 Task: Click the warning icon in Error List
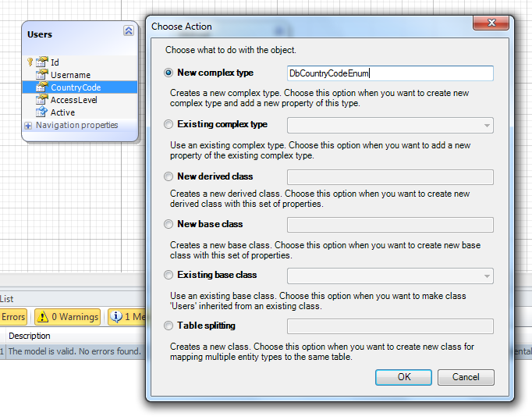pos(42,317)
